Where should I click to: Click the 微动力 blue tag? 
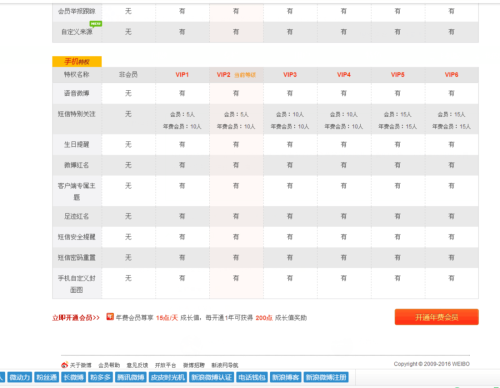[20, 377]
